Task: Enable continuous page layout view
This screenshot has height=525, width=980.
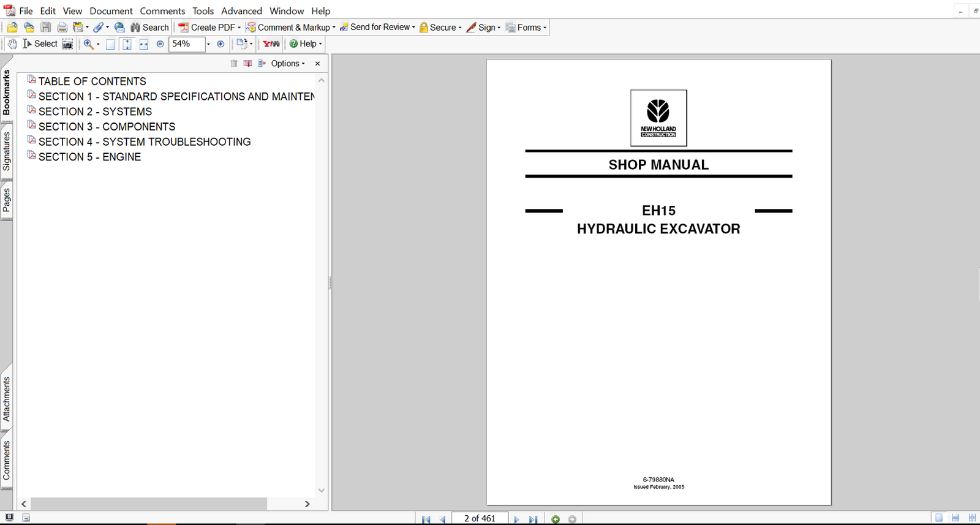Action: 956,518
